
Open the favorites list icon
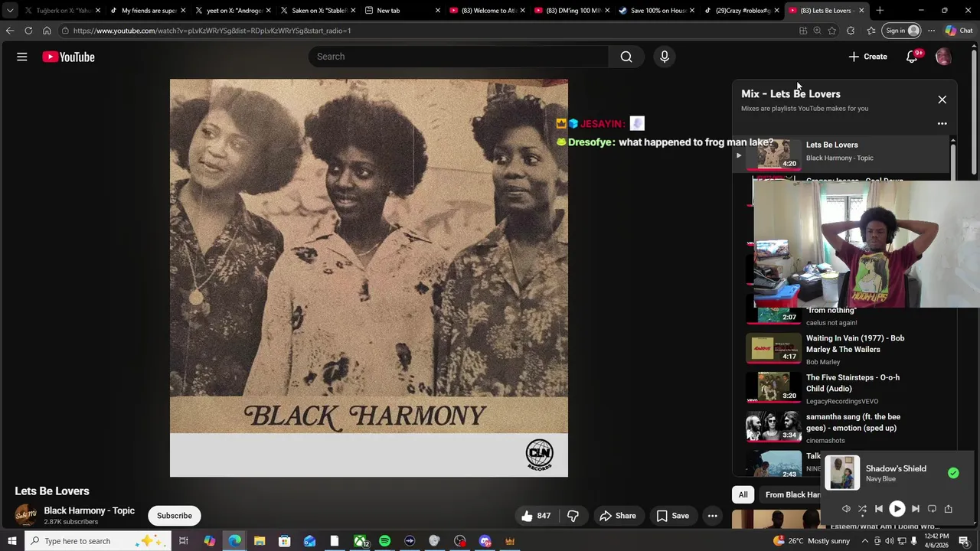(x=871, y=31)
